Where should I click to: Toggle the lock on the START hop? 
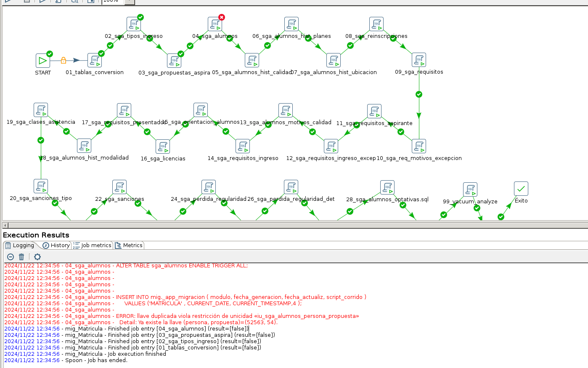tap(64, 61)
